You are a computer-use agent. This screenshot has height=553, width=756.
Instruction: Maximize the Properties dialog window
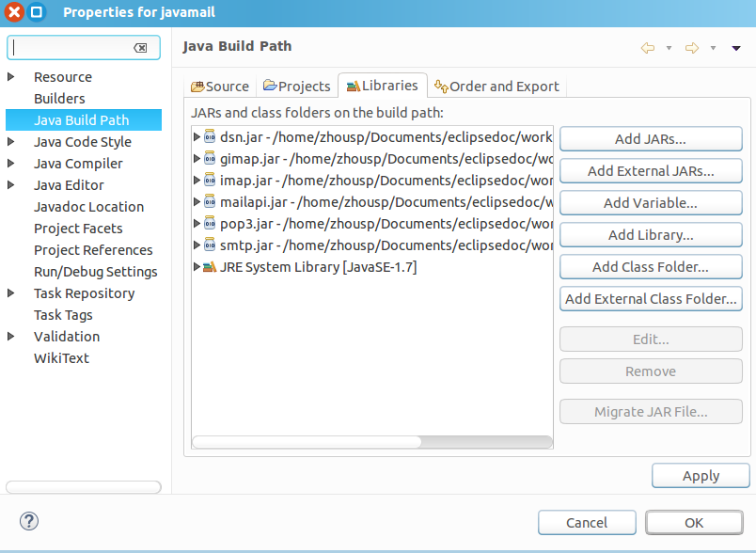(37, 11)
